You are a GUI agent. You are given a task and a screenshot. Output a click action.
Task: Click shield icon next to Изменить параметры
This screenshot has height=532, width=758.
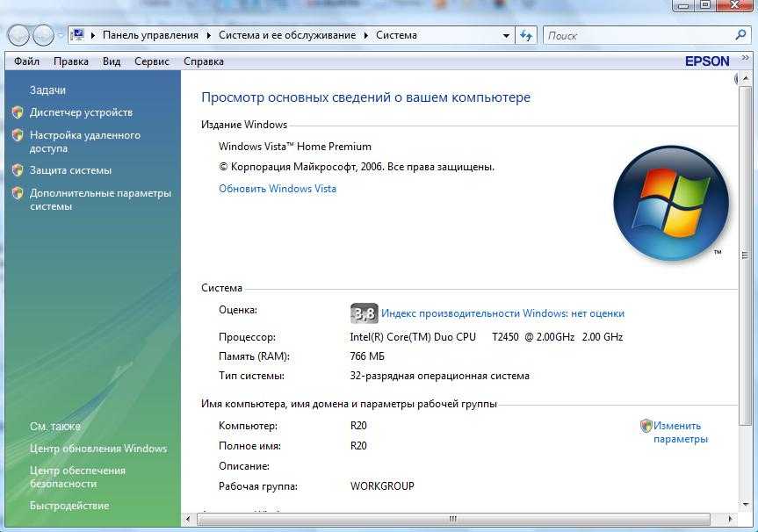pos(646,426)
